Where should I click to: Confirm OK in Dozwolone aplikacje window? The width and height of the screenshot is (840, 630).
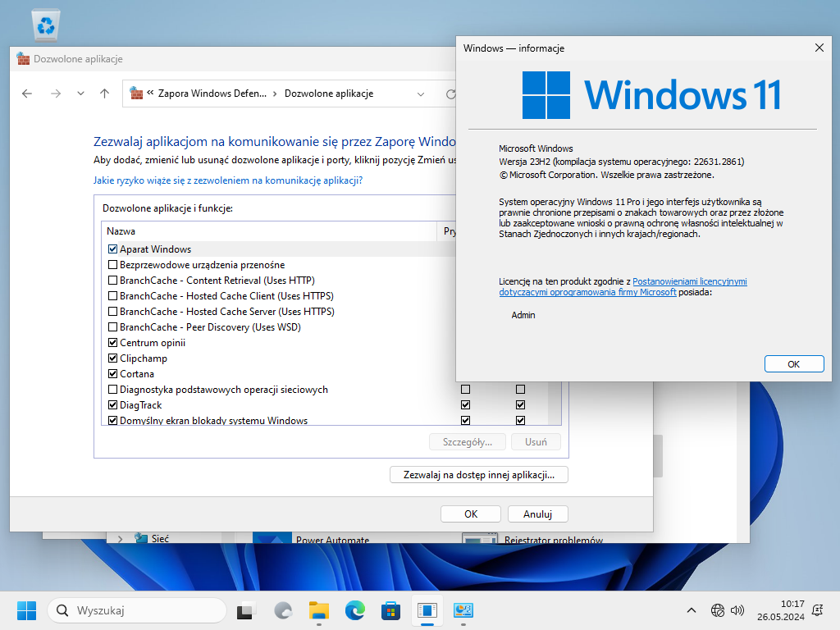tap(470, 514)
